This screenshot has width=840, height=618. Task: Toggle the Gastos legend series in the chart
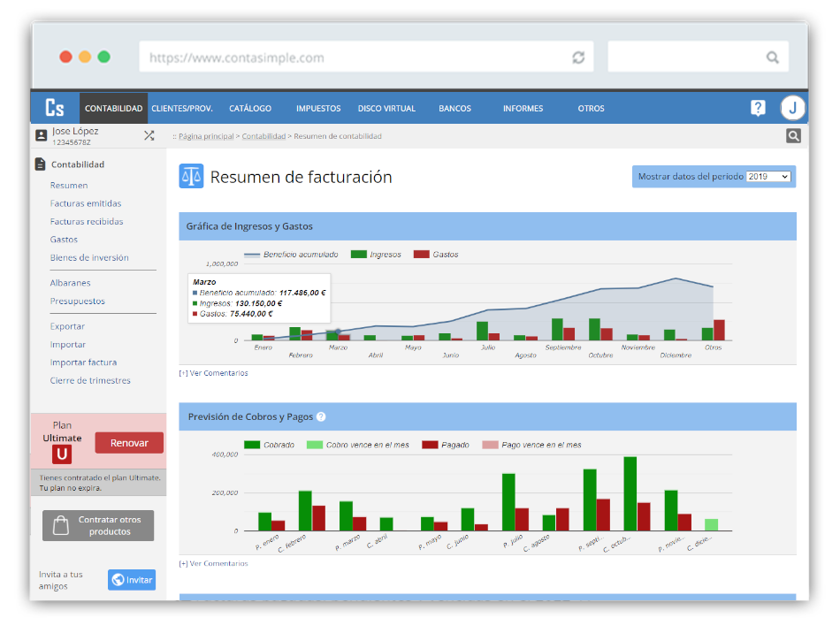coord(436,255)
